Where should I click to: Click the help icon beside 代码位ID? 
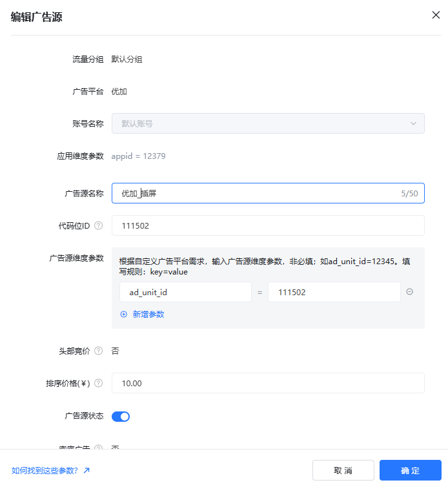pyautogui.click(x=98, y=225)
